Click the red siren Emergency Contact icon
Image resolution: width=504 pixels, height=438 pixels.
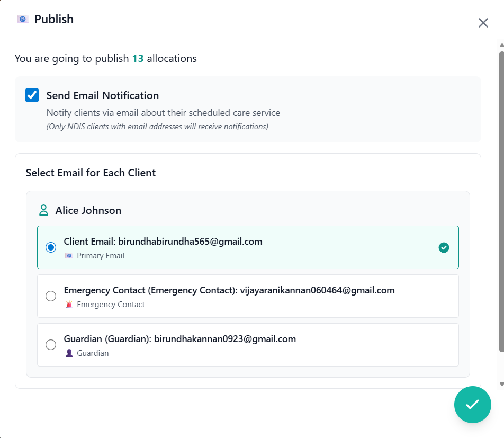coord(69,305)
